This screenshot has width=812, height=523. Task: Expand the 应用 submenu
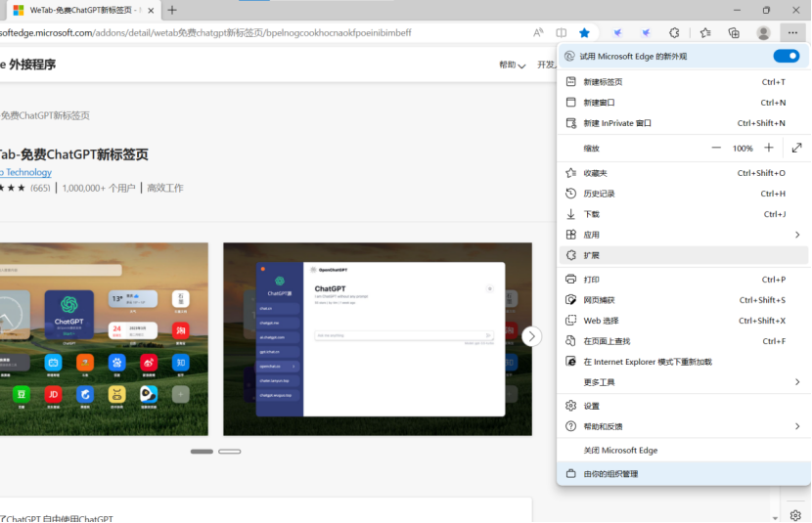[684, 235]
